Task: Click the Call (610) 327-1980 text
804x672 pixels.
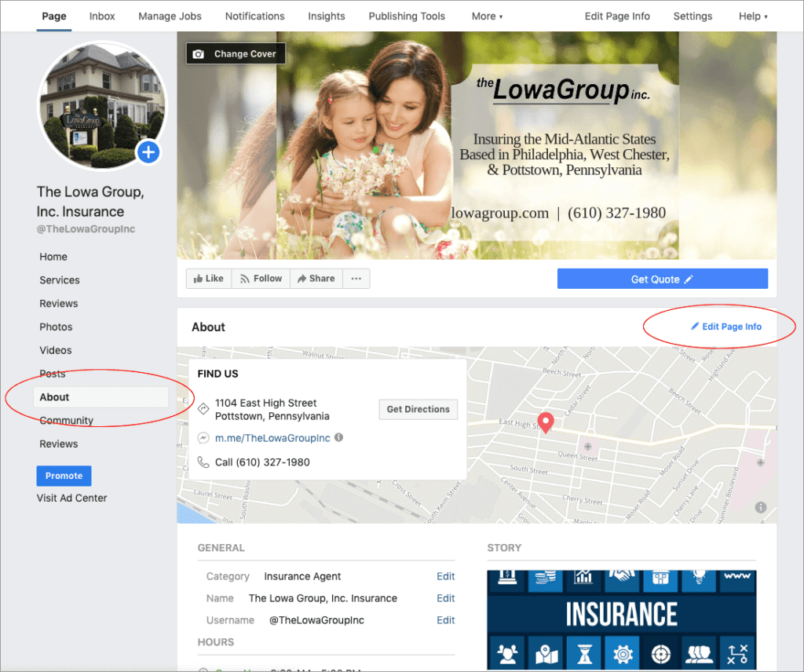Action: pyautogui.click(x=262, y=462)
